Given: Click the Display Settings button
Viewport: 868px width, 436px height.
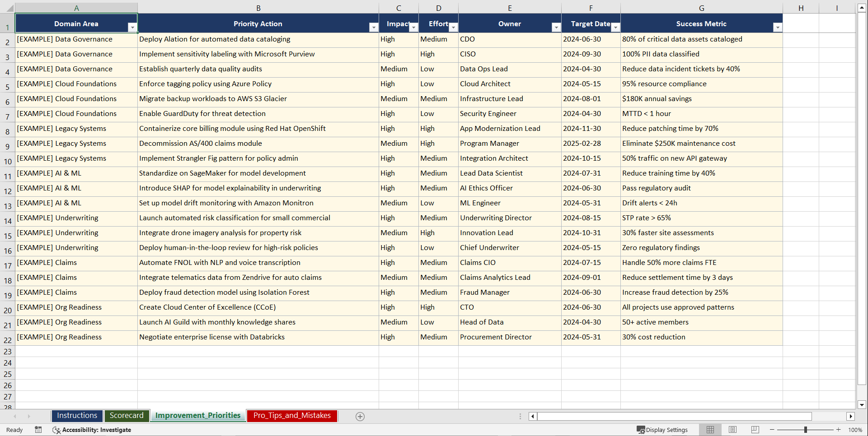Looking at the screenshot, I should tap(662, 430).
